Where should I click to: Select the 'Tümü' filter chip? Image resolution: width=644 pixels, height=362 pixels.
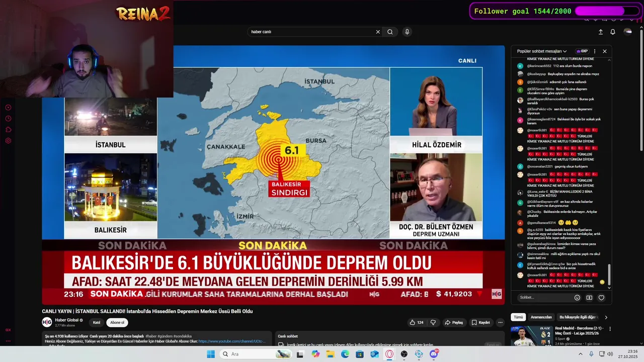[519, 317]
